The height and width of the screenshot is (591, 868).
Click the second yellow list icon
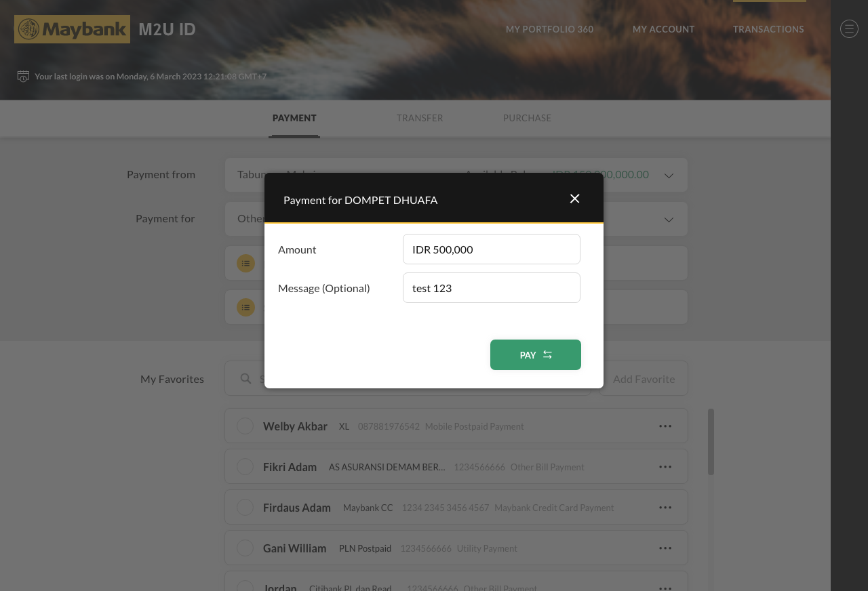[245, 307]
